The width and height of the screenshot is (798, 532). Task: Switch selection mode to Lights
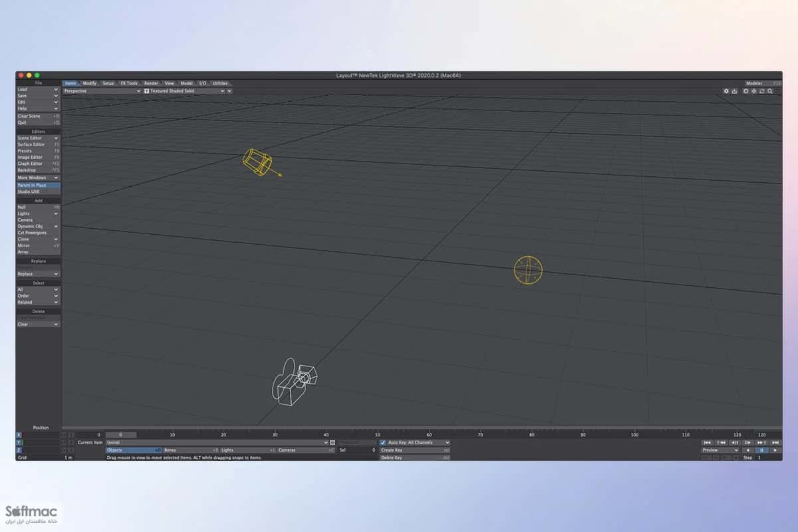[248, 450]
